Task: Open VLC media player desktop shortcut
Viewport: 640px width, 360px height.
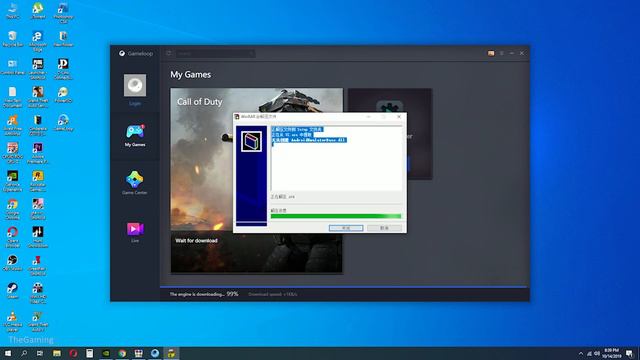Action: tap(13, 321)
